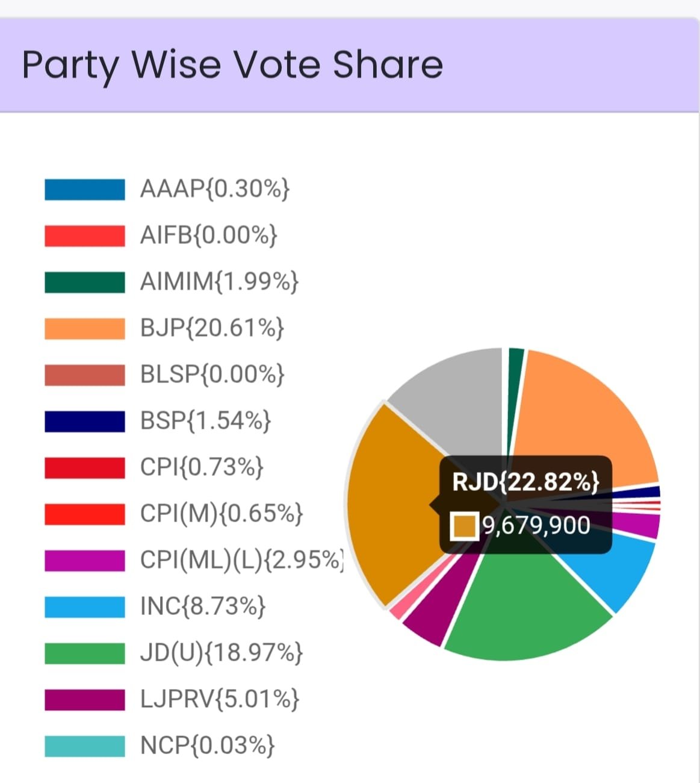Click the INC light blue legend swatch
This screenshot has height=783, width=700.
click(85, 607)
